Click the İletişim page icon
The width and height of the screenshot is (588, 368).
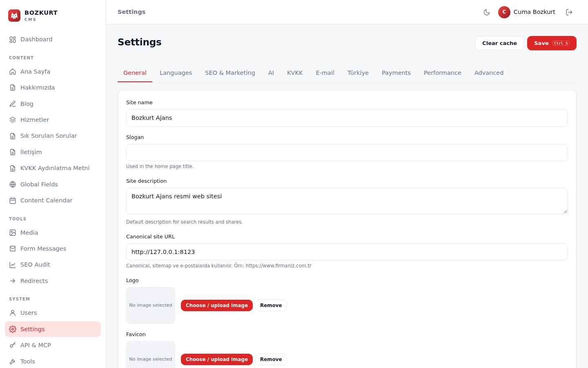[13, 152]
